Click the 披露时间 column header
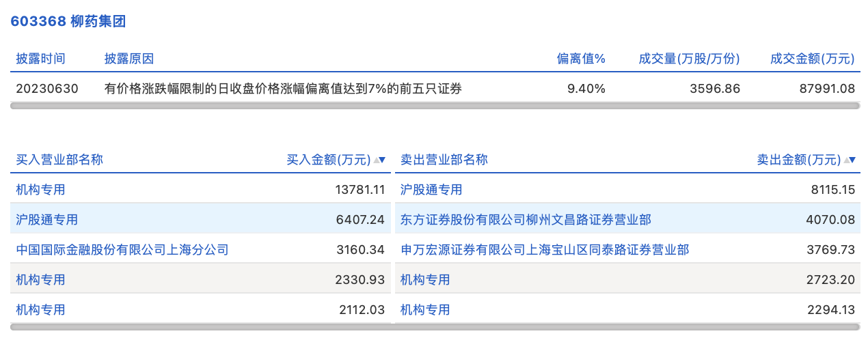 click(x=41, y=59)
